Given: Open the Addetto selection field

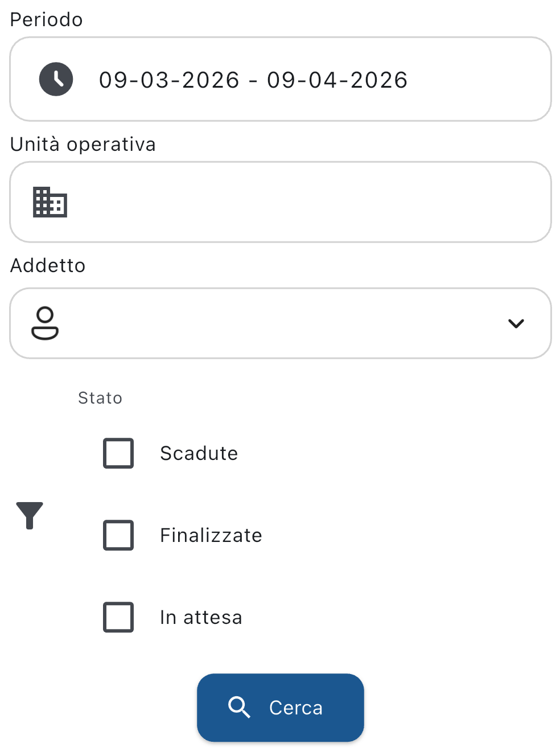Looking at the screenshot, I should pyautogui.click(x=279, y=323).
